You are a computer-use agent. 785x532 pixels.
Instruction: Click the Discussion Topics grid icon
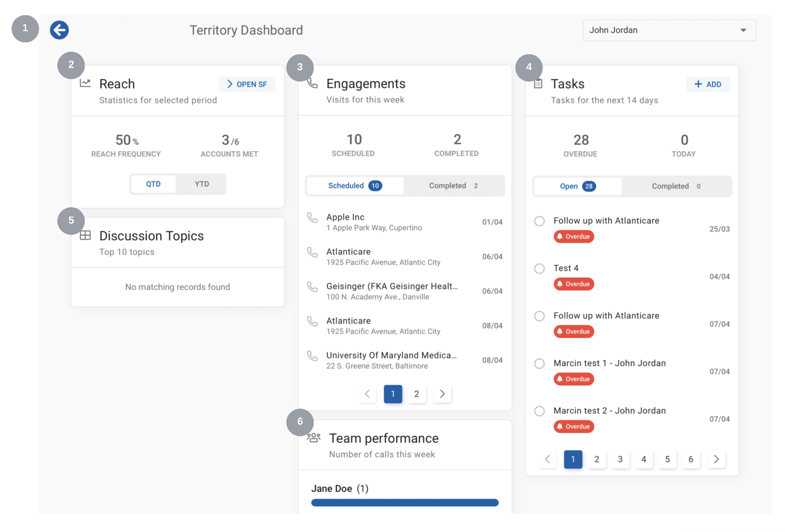tap(85, 235)
